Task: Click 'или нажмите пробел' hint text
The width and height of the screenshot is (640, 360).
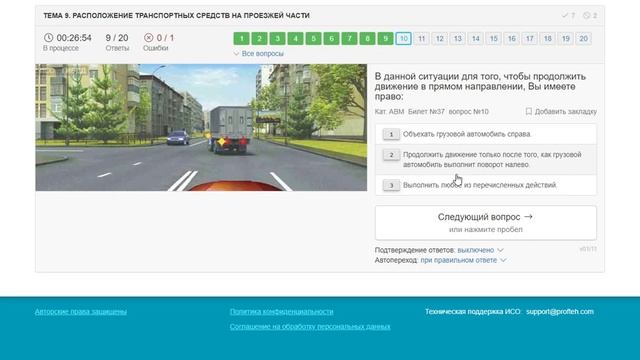Action: (x=486, y=229)
